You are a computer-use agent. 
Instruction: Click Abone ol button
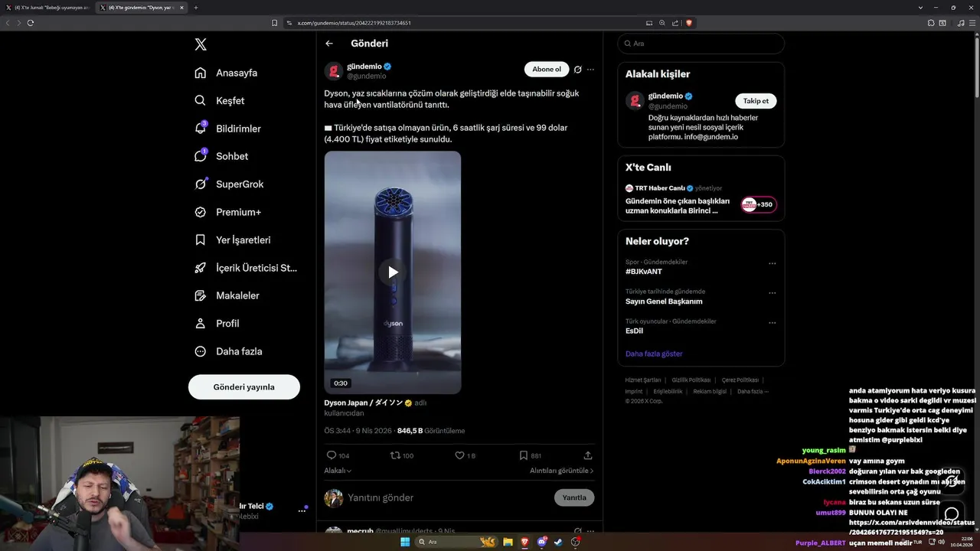tap(547, 69)
